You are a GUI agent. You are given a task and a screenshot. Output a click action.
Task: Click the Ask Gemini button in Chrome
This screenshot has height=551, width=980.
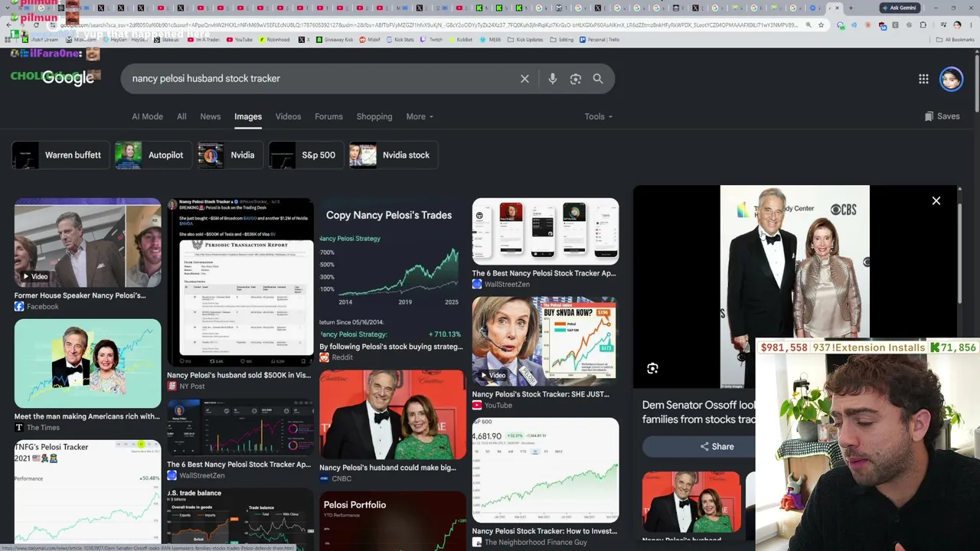tap(900, 8)
